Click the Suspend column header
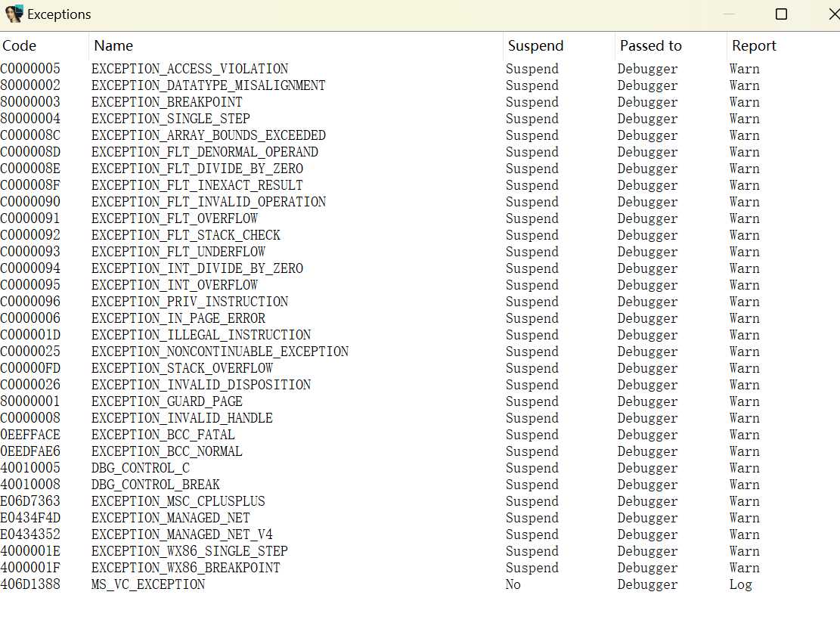 point(535,46)
